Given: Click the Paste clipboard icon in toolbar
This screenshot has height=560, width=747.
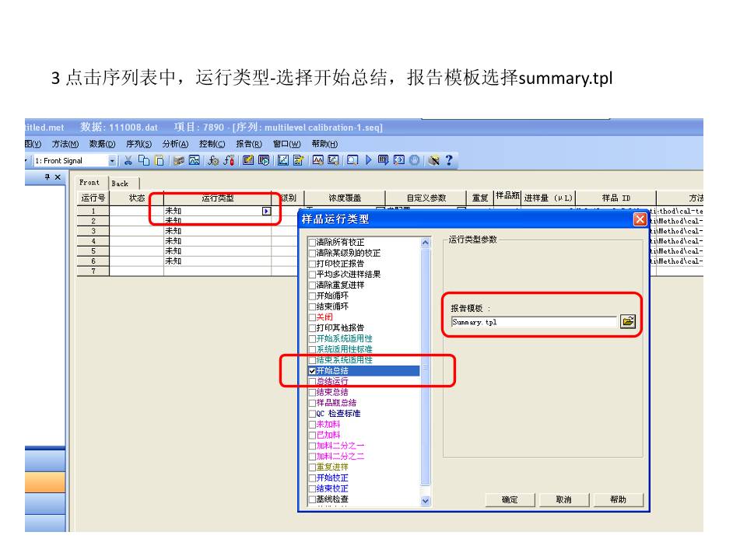Looking at the screenshot, I should point(157,161).
